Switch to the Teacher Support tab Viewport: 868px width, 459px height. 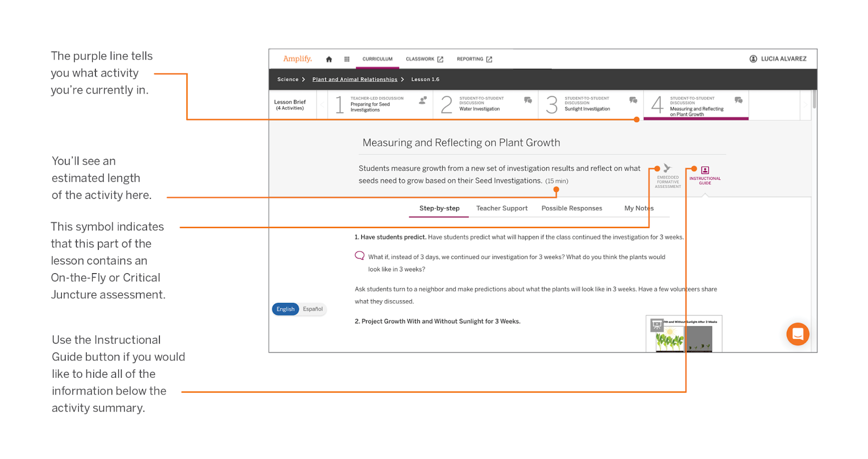click(x=501, y=208)
